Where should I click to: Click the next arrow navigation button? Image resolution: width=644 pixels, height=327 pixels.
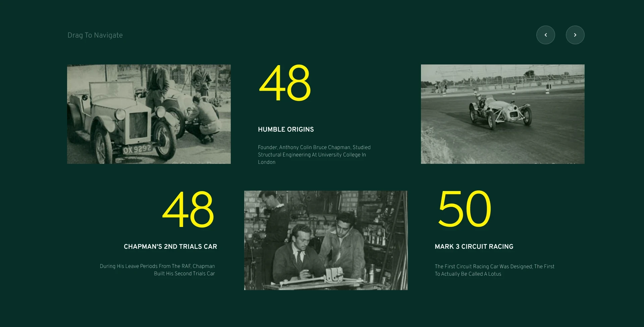(575, 35)
